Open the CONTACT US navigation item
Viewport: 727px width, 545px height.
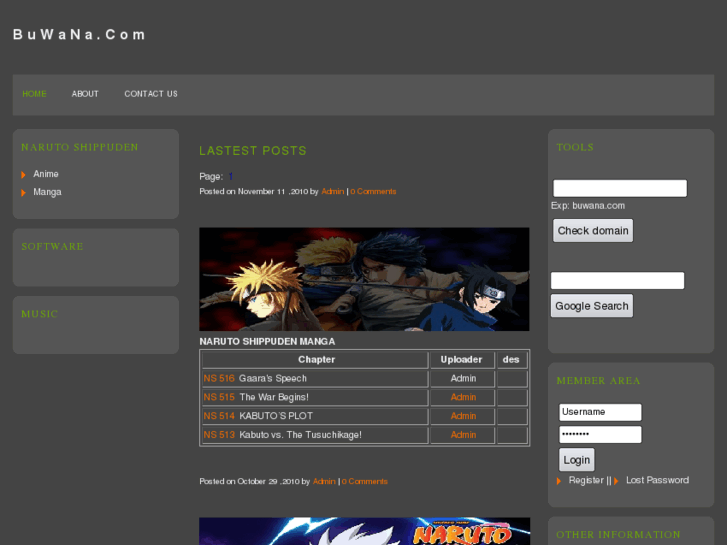pyautogui.click(x=151, y=94)
